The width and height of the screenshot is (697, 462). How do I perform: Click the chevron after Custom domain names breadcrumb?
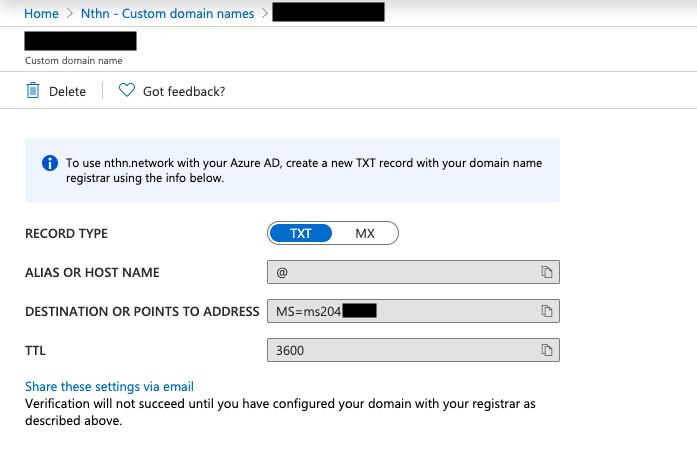264,14
